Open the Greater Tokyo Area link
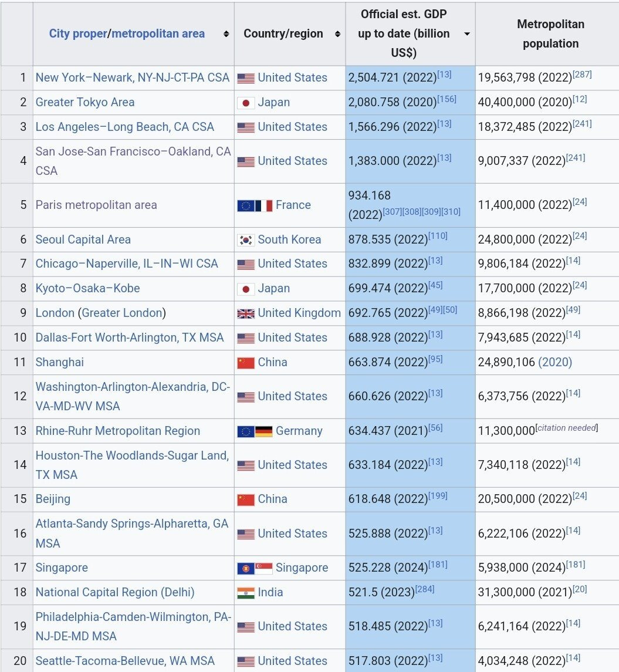Screen dimensions: 619x672 tap(85, 102)
